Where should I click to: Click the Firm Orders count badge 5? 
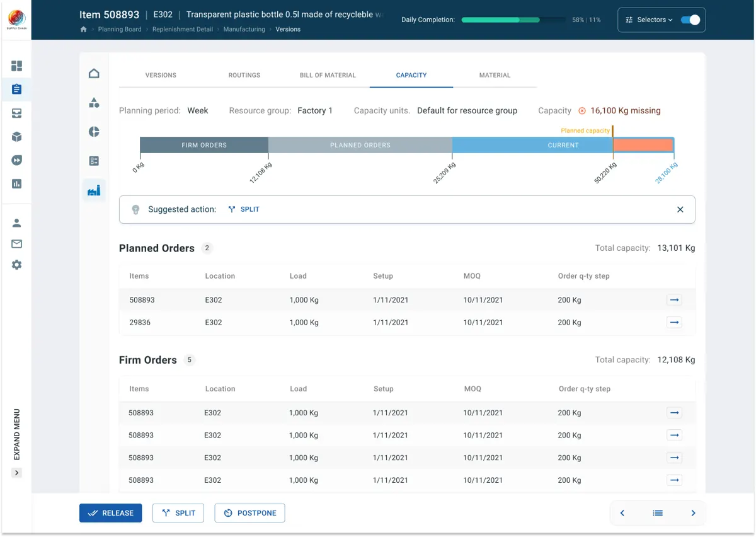click(190, 360)
